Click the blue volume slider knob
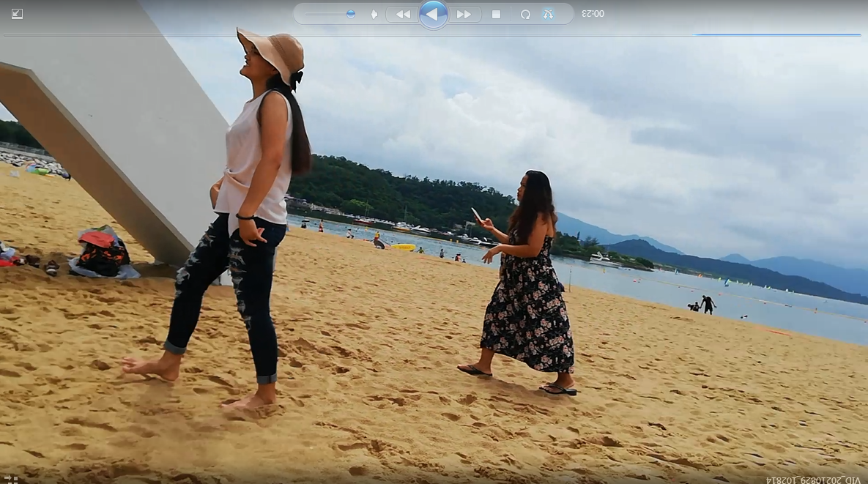Screen dimensions: 868x484 click(351, 14)
